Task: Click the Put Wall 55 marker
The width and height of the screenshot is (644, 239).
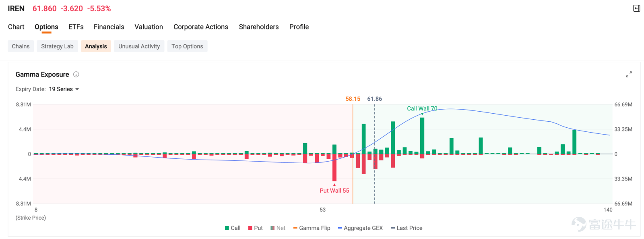Action: (x=334, y=191)
